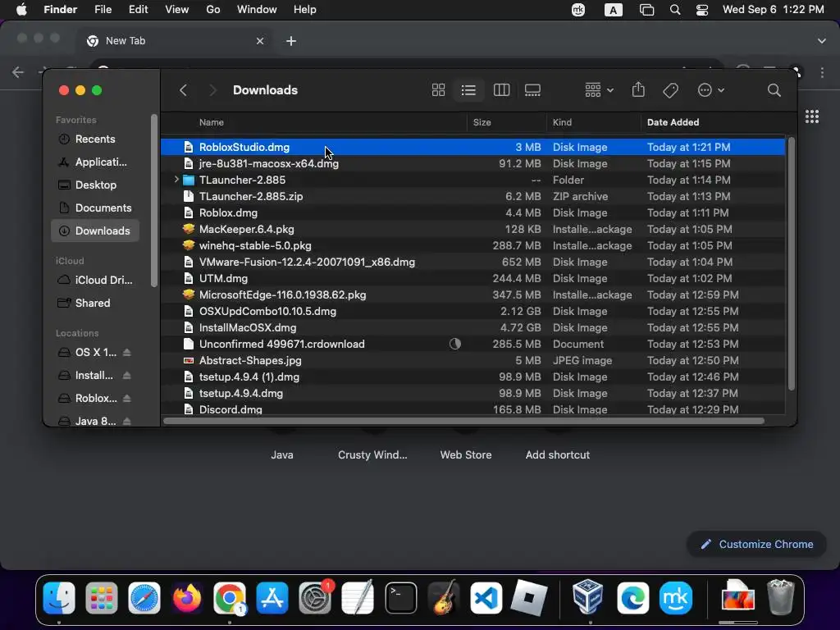Click Add shortcut in Chrome new tab
The image size is (840, 630).
pyautogui.click(x=558, y=454)
